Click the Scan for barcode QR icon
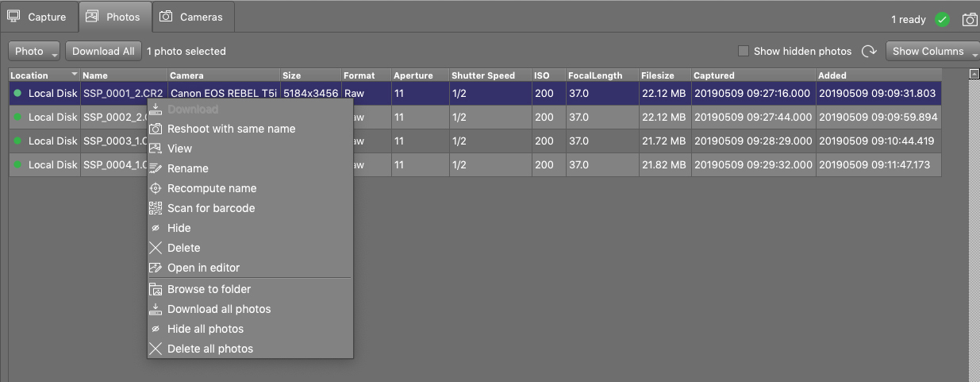This screenshot has height=382, width=980. coord(156,208)
